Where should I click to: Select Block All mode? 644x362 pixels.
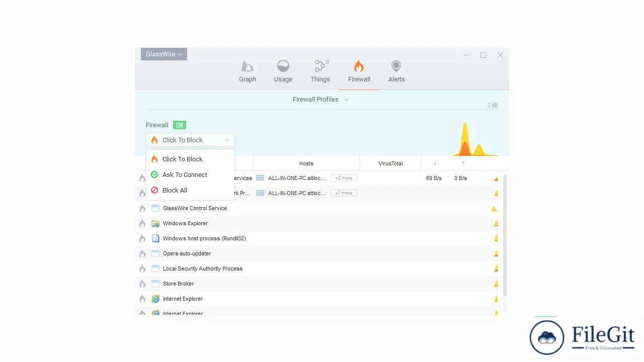pos(190,190)
